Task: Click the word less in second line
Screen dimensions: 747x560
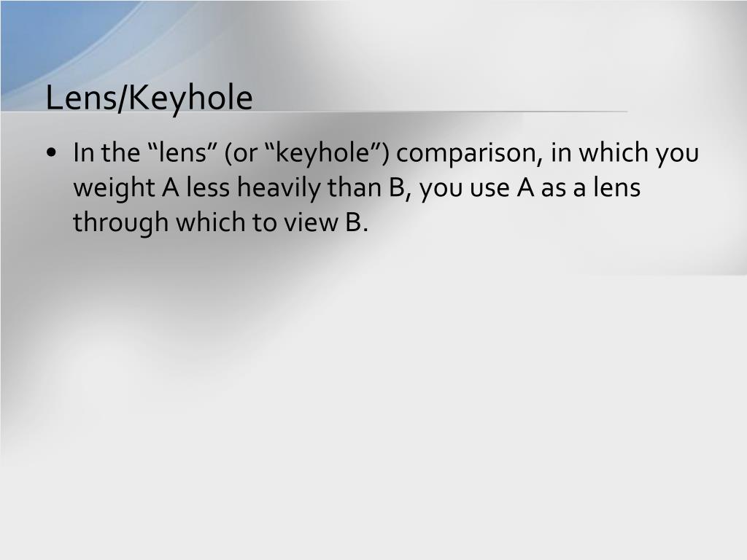Action: tap(208, 187)
